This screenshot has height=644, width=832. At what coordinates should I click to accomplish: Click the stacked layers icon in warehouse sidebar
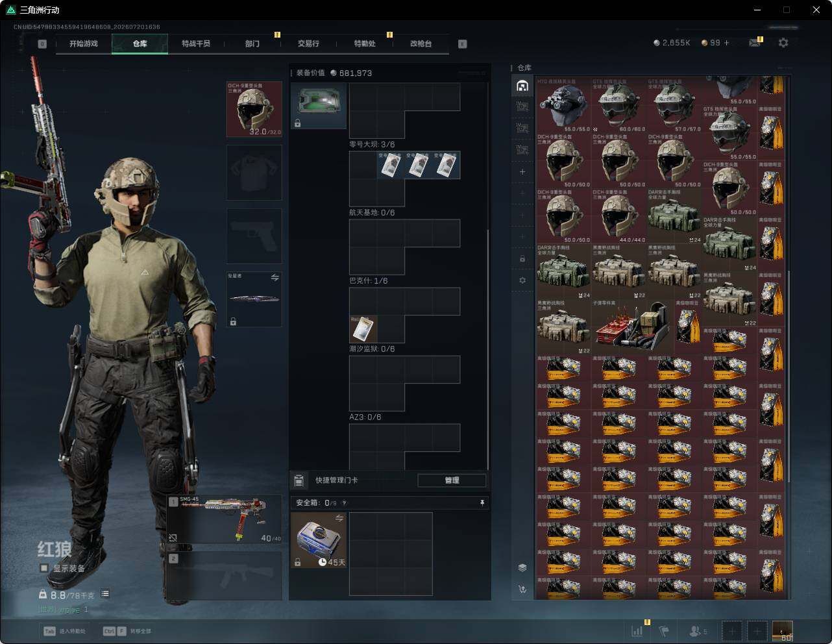(x=522, y=567)
